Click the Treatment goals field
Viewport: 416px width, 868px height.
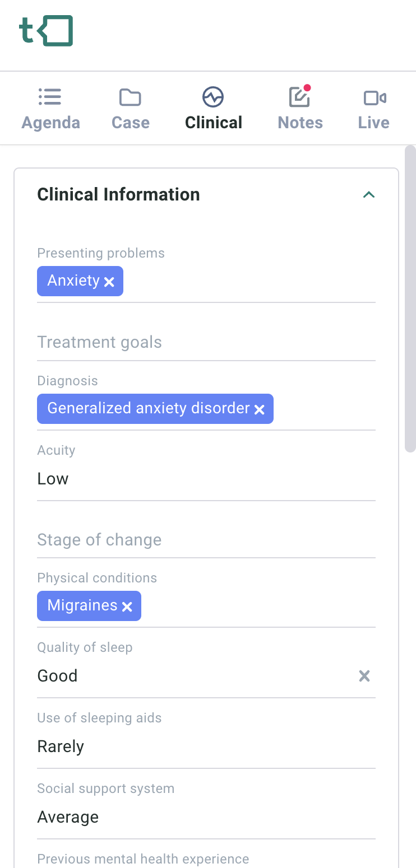(206, 342)
